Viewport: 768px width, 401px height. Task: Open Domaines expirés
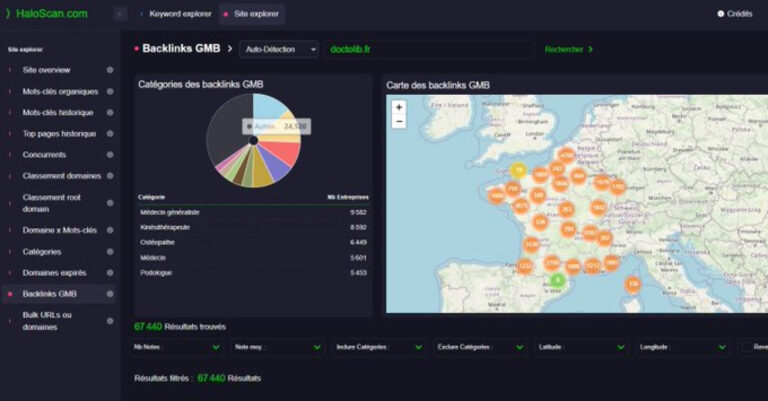pos(54,273)
